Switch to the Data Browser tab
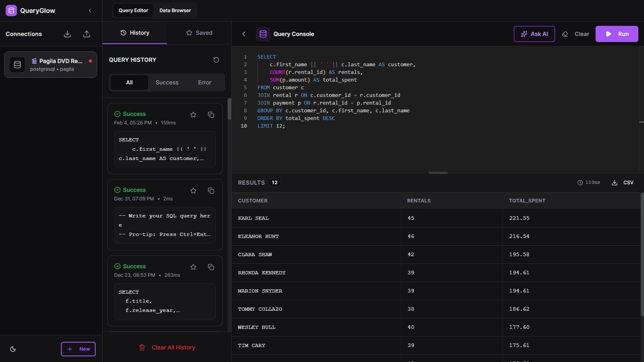 (x=175, y=11)
